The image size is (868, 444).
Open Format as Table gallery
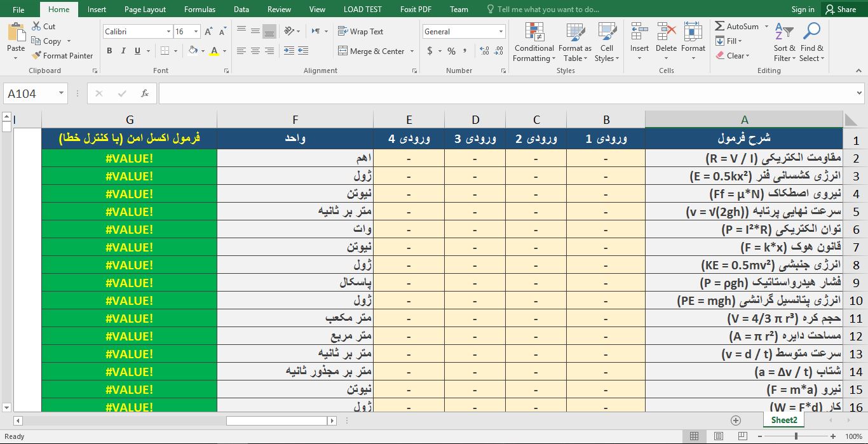tap(574, 42)
